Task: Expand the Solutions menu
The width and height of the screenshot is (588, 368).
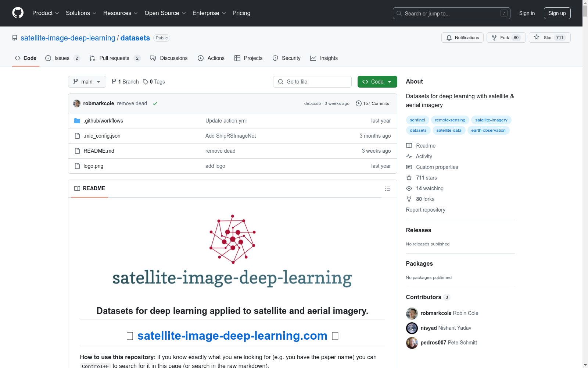Action: click(81, 13)
